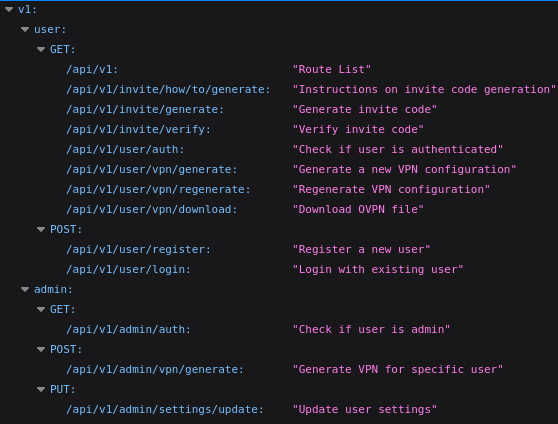558x424 pixels.
Task: Collapse the v1 root node
Action: (9, 10)
